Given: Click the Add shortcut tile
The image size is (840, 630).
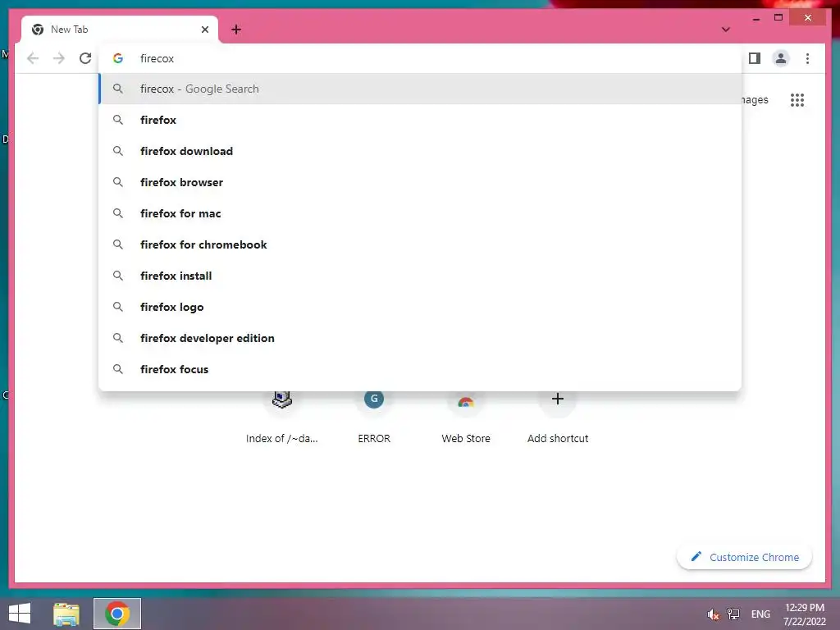Looking at the screenshot, I should pos(558,417).
